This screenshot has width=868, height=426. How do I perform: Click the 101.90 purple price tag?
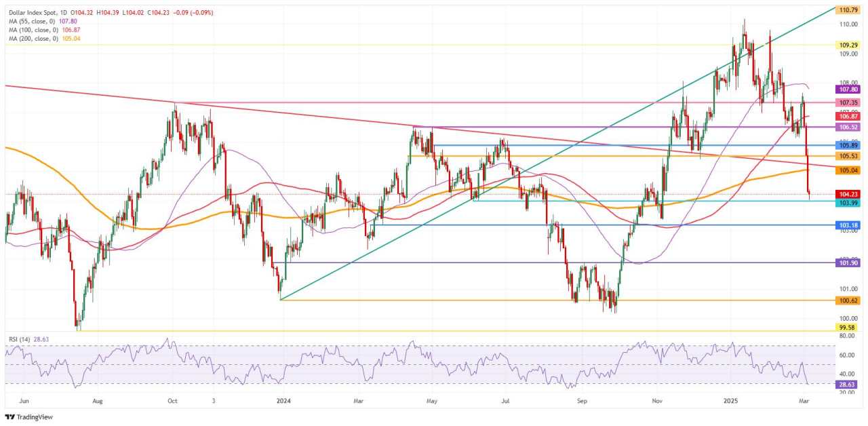[x=849, y=263]
